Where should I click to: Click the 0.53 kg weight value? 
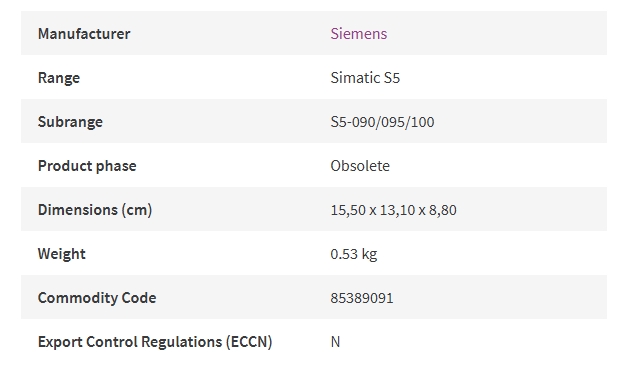[x=354, y=254]
